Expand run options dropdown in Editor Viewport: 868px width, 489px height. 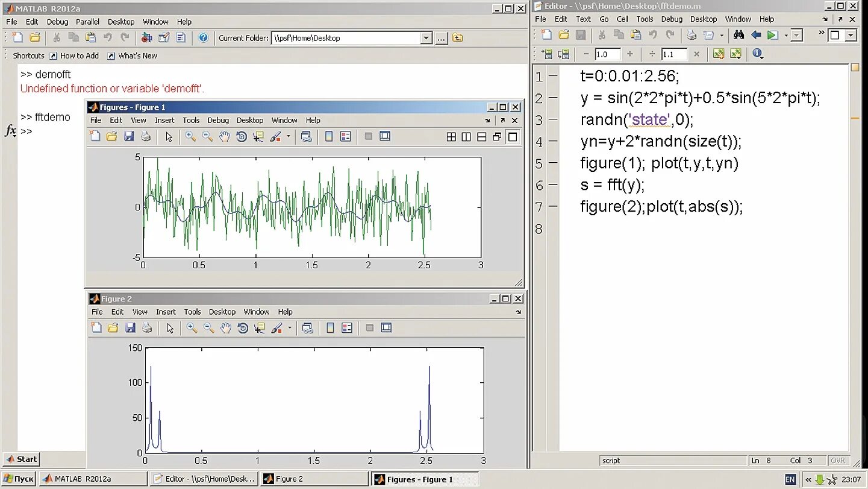point(785,36)
